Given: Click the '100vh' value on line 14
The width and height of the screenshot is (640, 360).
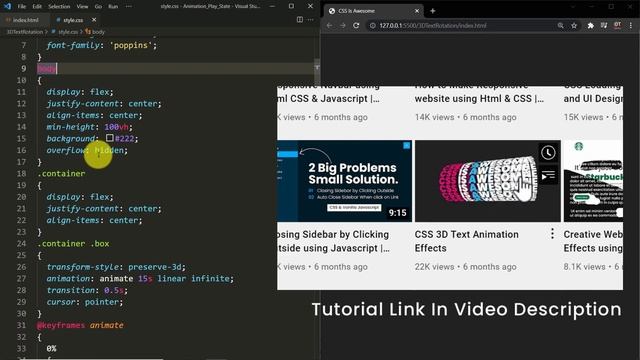Looking at the screenshot, I should [116, 127].
